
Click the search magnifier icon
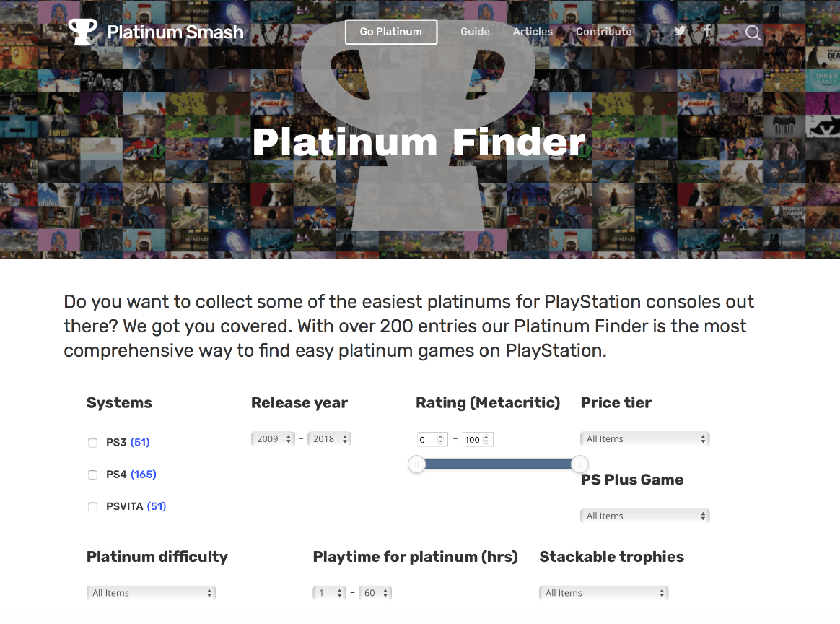[753, 32]
